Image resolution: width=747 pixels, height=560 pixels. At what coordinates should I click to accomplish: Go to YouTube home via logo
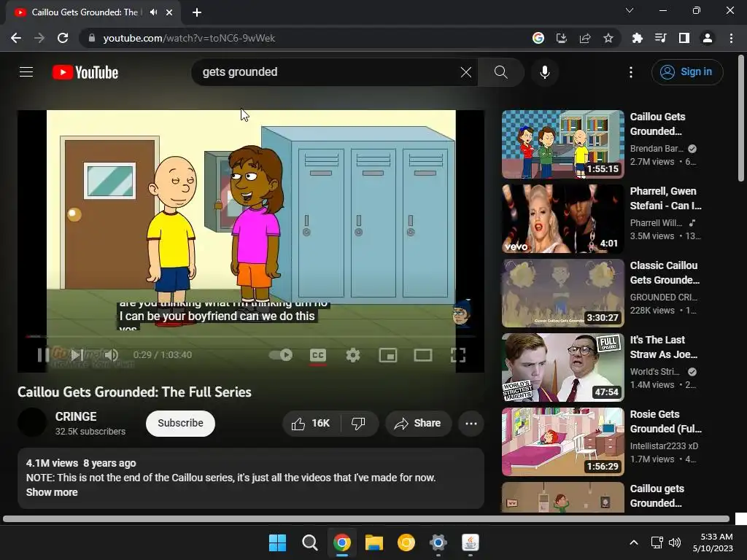pos(85,72)
